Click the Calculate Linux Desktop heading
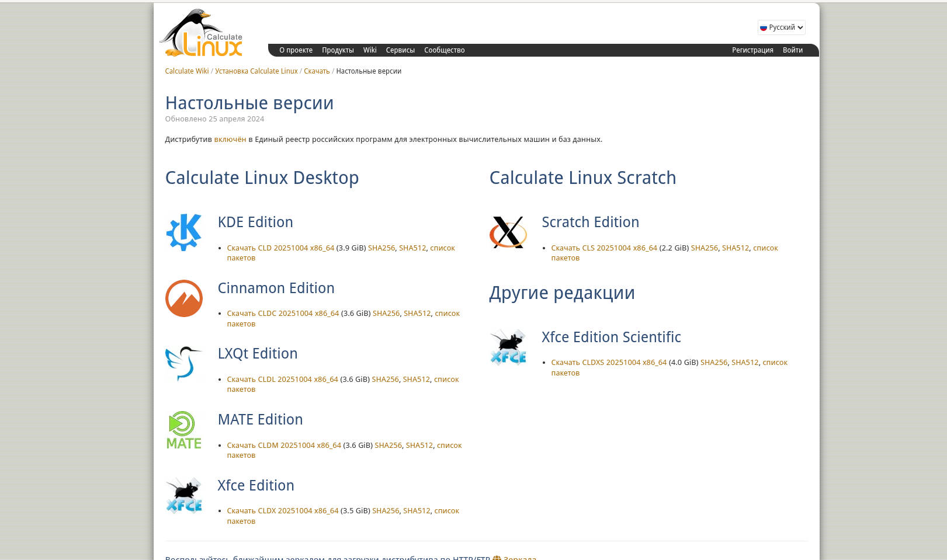This screenshot has width=947, height=560. point(262,178)
